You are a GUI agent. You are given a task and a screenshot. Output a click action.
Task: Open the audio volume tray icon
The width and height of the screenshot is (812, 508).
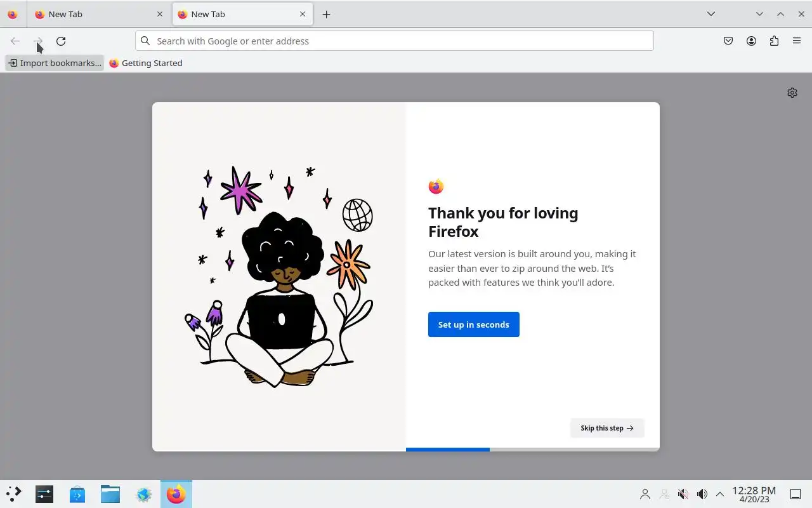pos(702,494)
